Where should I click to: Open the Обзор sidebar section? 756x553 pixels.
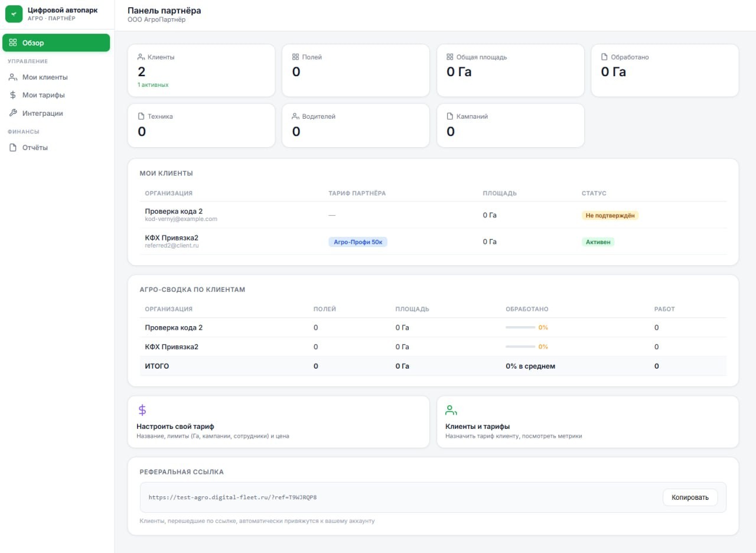[x=56, y=43]
